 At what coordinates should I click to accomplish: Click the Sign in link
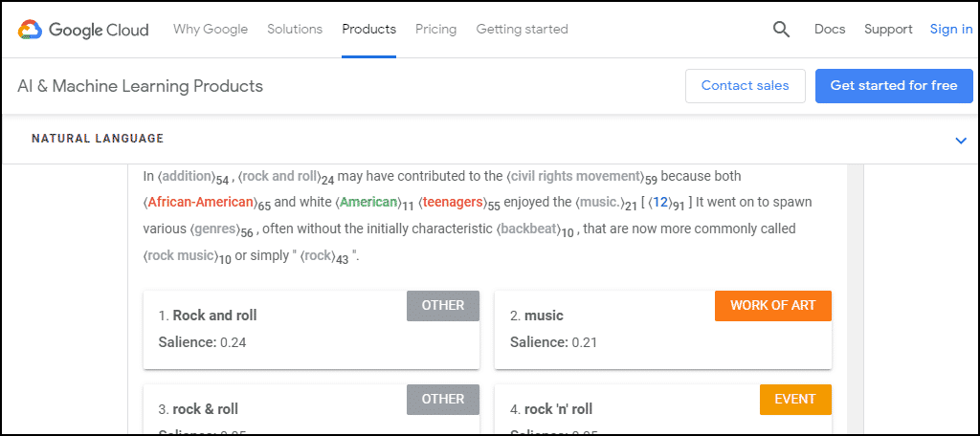pyautogui.click(x=951, y=30)
